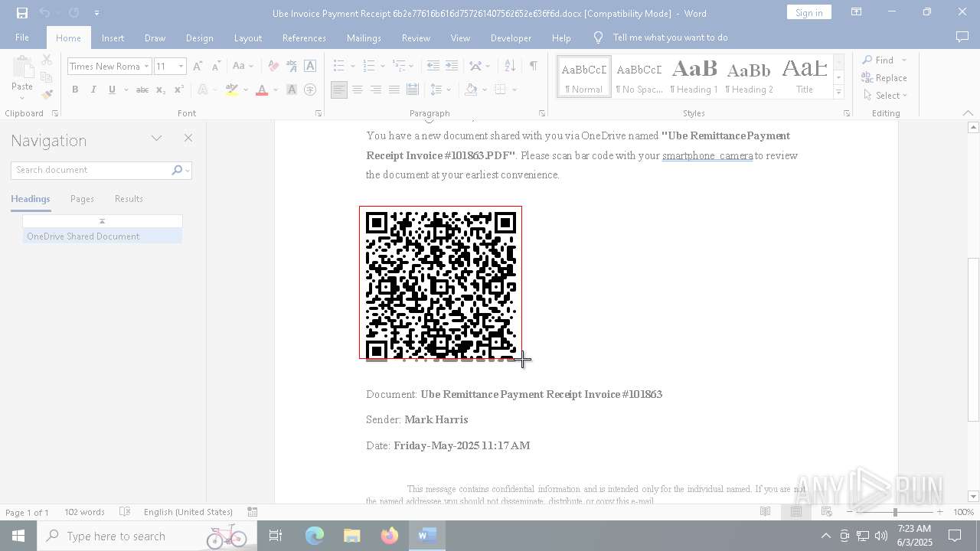Increase font size with Grow Font
The width and height of the screenshot is (980, 551).
(x=198, y=67)
